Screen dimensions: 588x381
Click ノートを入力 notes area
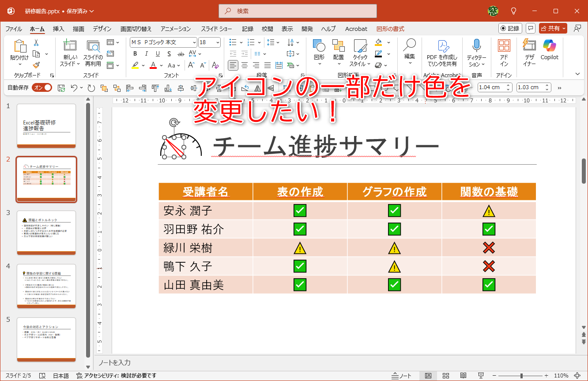coord(114,362)
